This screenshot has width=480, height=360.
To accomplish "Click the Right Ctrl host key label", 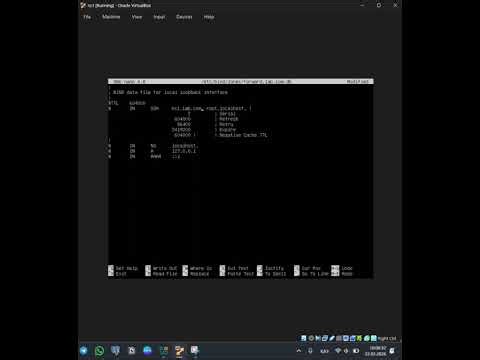I will 387,338.
